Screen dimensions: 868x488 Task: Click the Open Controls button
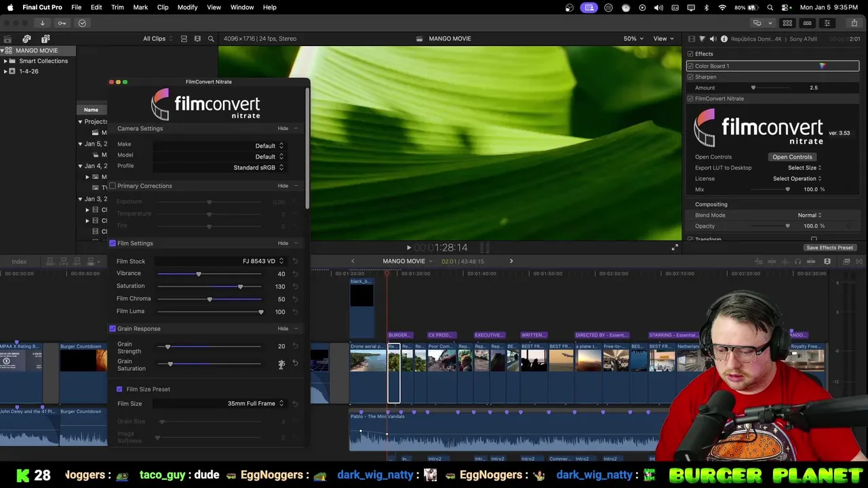[792, 157]
